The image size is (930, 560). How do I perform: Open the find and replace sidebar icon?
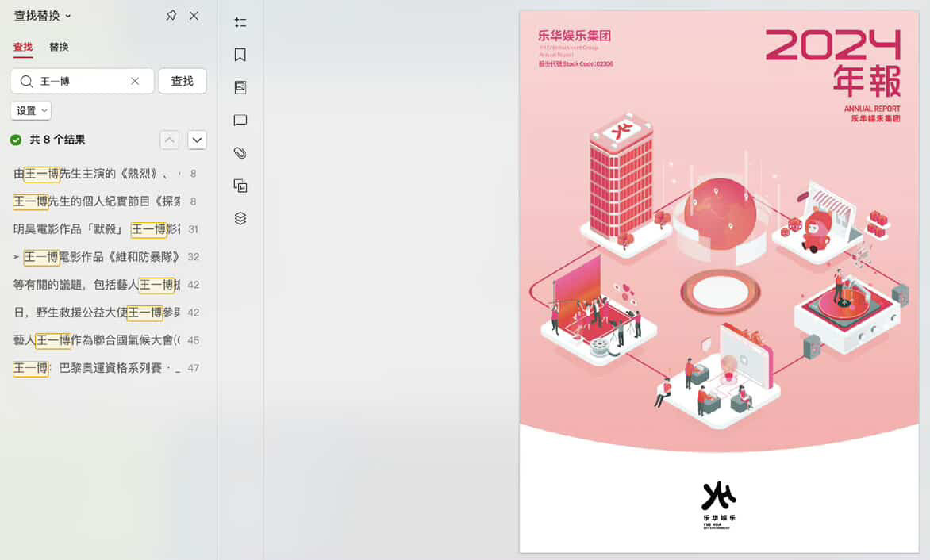click(x=240, y=186)
